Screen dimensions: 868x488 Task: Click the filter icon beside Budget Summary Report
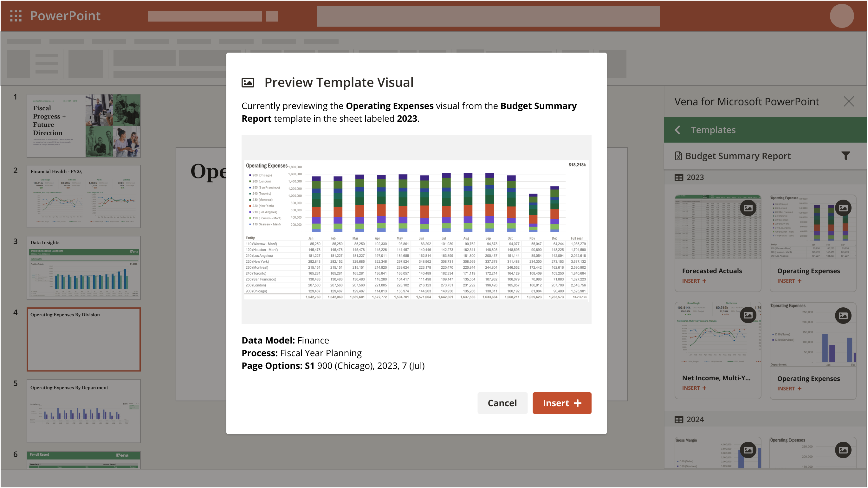[x=845, y=156]
